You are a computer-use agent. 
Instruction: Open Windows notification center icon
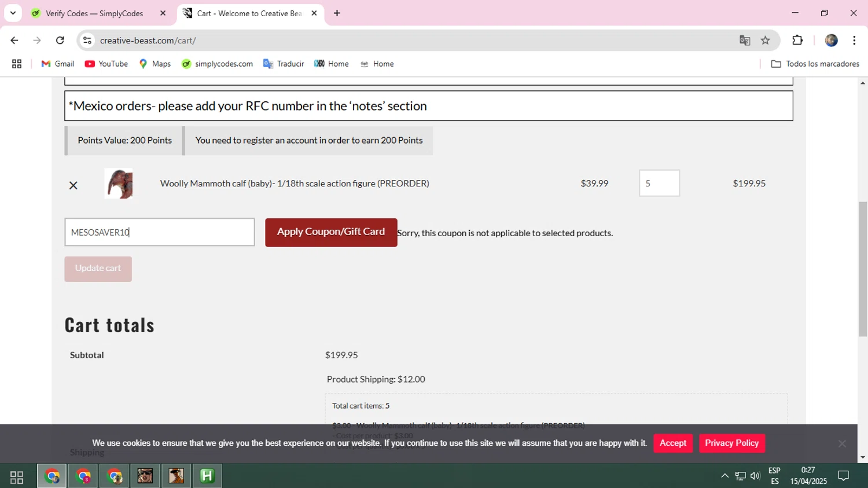[x=844, y=476]
